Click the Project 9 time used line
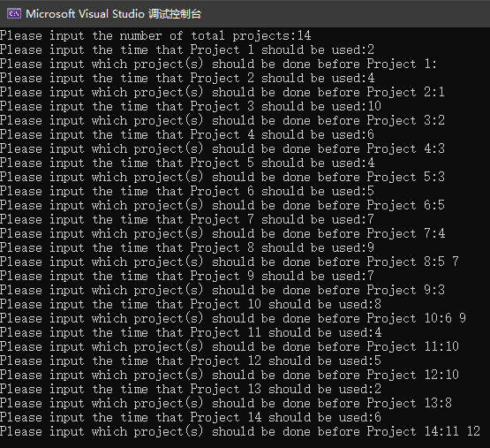Image resolution: width=490 pixels, height=448 pixels. [x=187, y=276]
